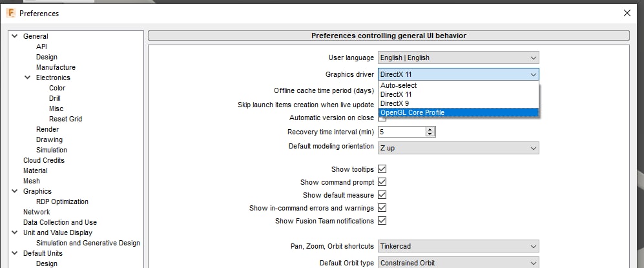
Task: Toggle Automatic version on close checkbox
Action: click(x=382, y=118)
